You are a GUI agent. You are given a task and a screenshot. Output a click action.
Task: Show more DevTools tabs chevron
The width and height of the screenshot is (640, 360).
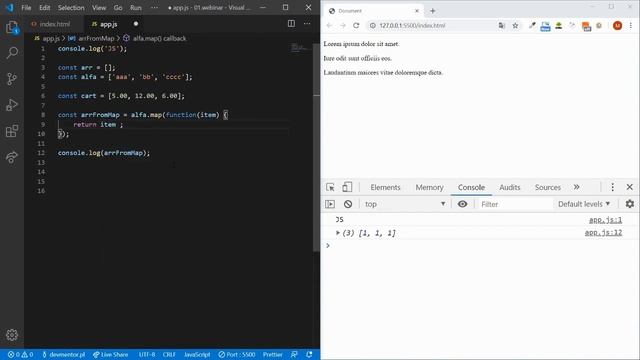[x=576, y=187]
